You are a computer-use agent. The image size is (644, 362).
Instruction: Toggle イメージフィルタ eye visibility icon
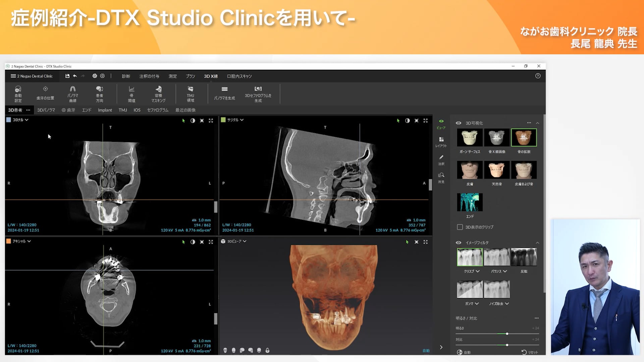coord(459,243)
